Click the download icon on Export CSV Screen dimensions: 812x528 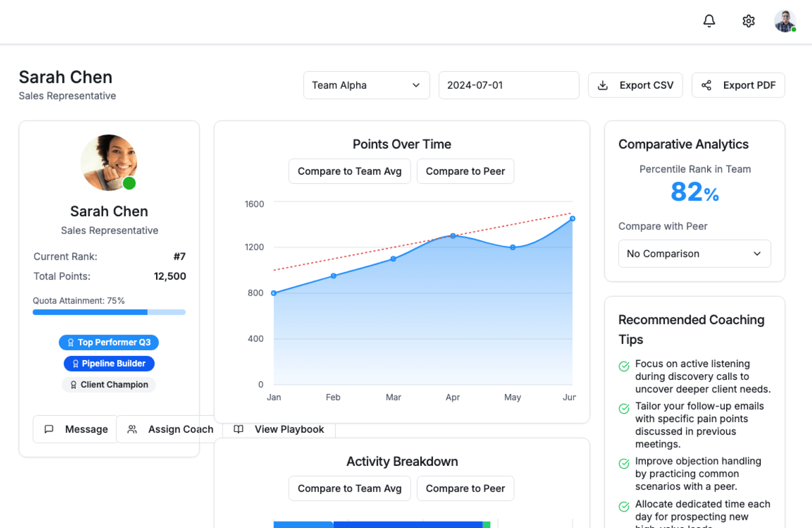pos(603,85)
